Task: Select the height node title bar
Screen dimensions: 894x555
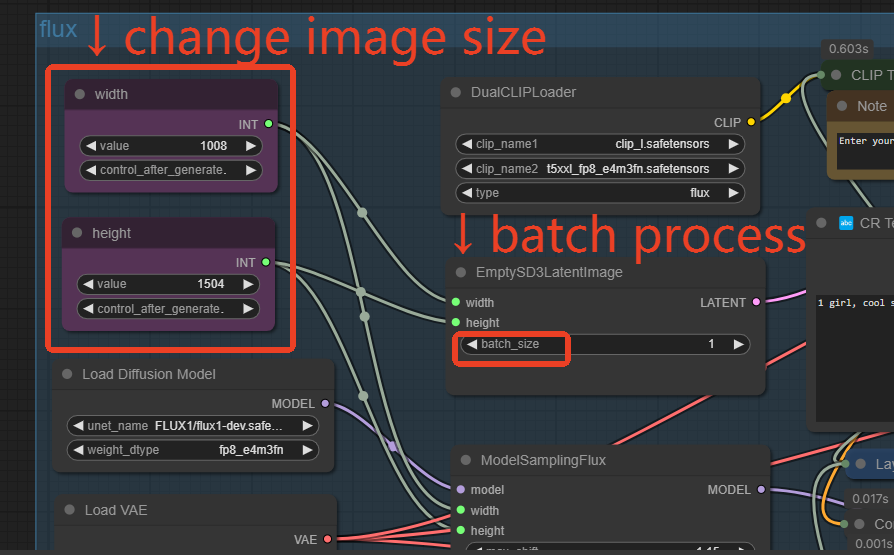Action: point(168,233)
